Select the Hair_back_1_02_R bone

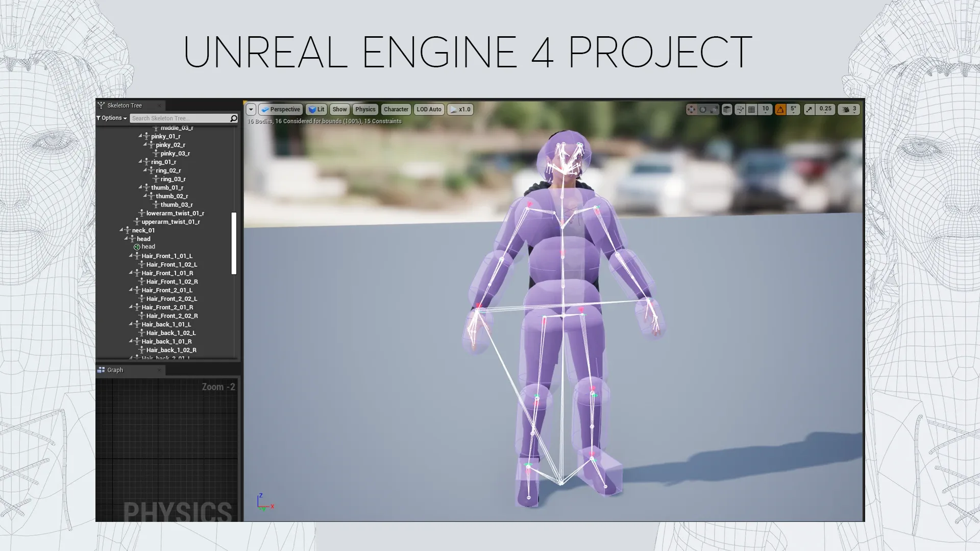click(171, 350)
